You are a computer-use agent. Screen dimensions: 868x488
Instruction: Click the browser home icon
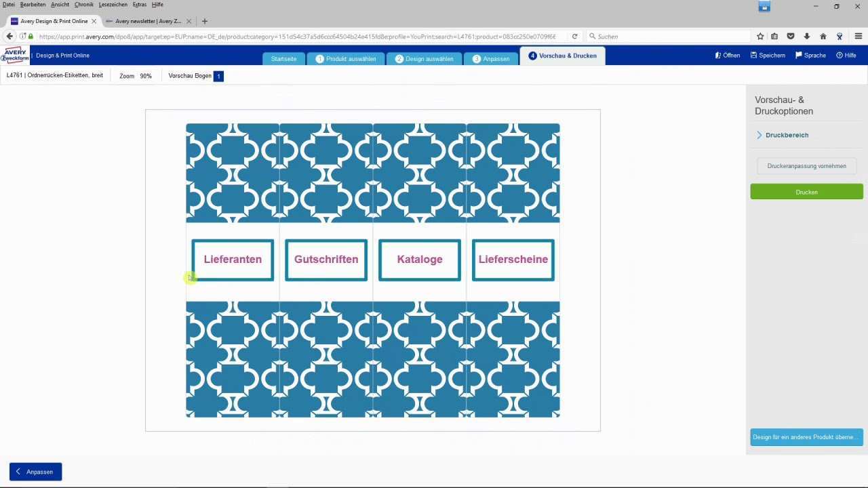pos(823,37)
